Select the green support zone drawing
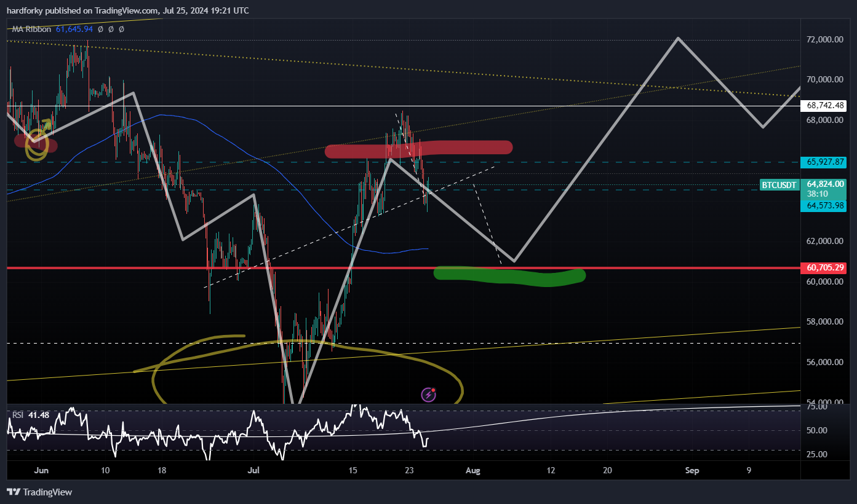 tap(509, 276)
